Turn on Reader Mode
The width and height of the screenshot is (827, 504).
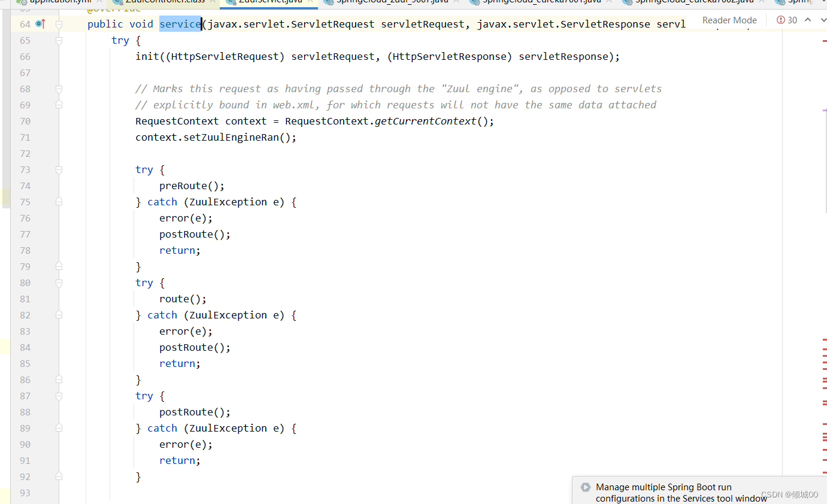(729, 20)
